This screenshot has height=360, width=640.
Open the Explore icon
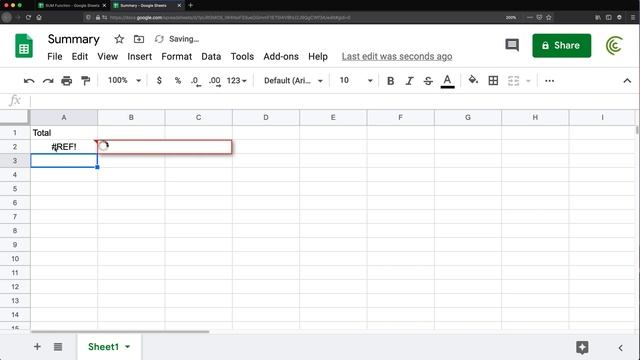pos(582,347)
